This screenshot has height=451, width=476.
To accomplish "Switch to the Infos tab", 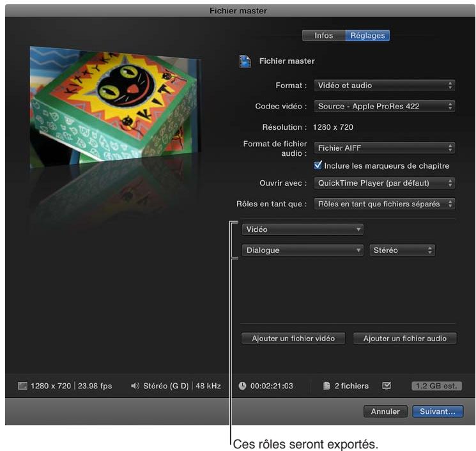I will pyautogui.click(x=323, y=36).
